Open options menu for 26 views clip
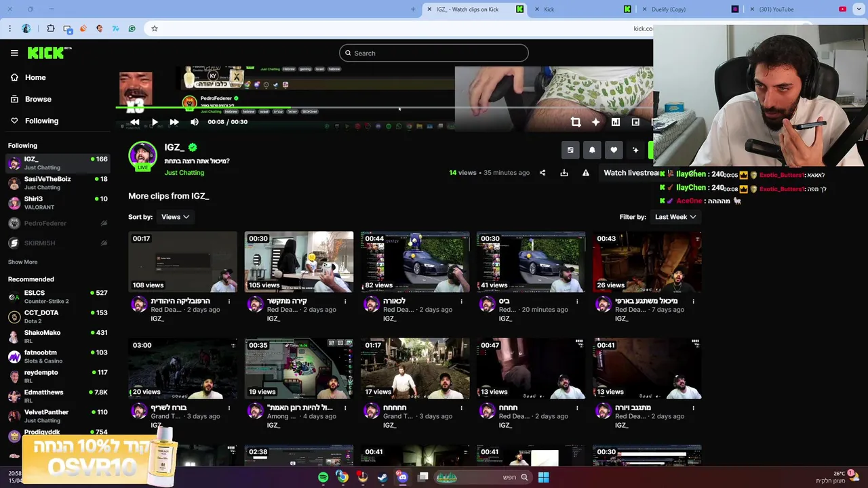868x488 pixels. 693,301
